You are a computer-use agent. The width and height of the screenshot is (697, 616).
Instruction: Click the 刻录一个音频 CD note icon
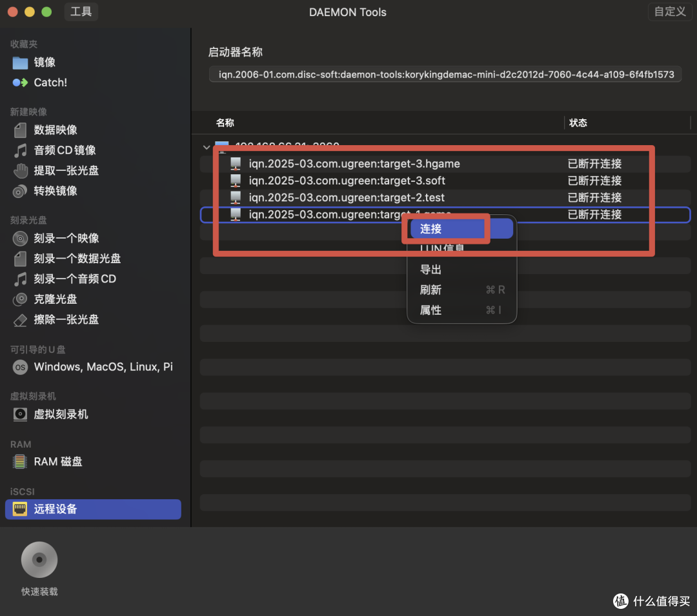(20, 279)
